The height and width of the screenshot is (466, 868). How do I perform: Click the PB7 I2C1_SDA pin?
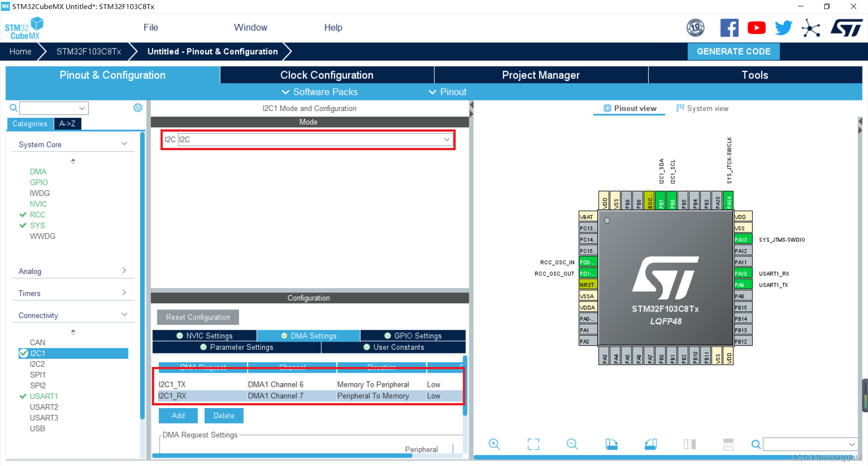(660, 200)
